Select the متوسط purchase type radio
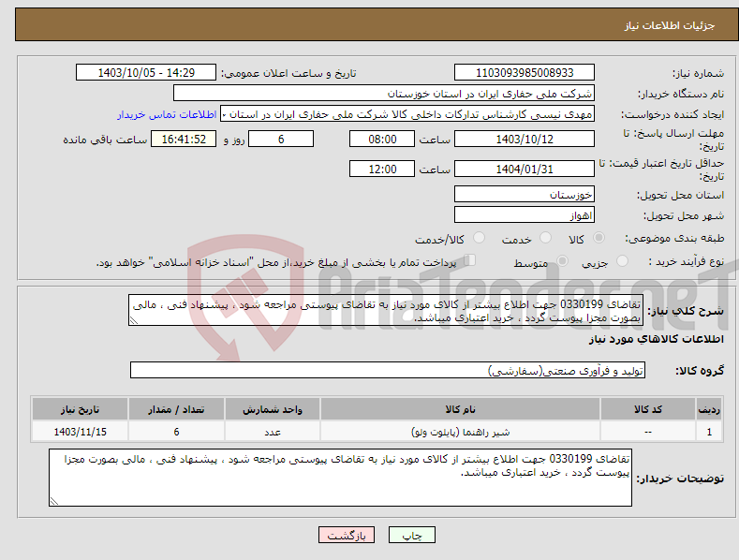 pos(562,260)
